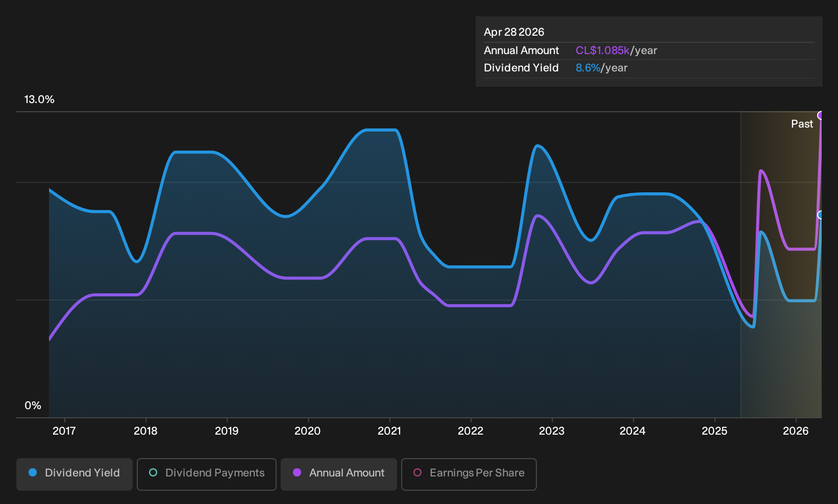Click the pink Earnings Per Share circle icon
Viewport: 838px width, 504px height.
coord(417,473)
